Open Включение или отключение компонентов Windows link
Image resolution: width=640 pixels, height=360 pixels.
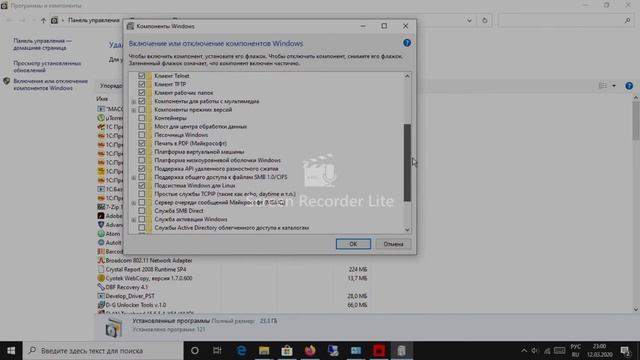coord(51,84)
